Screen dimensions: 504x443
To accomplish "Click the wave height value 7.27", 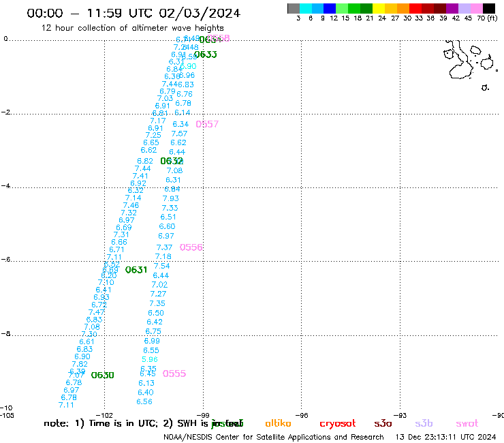I will (x=158, y=294).
